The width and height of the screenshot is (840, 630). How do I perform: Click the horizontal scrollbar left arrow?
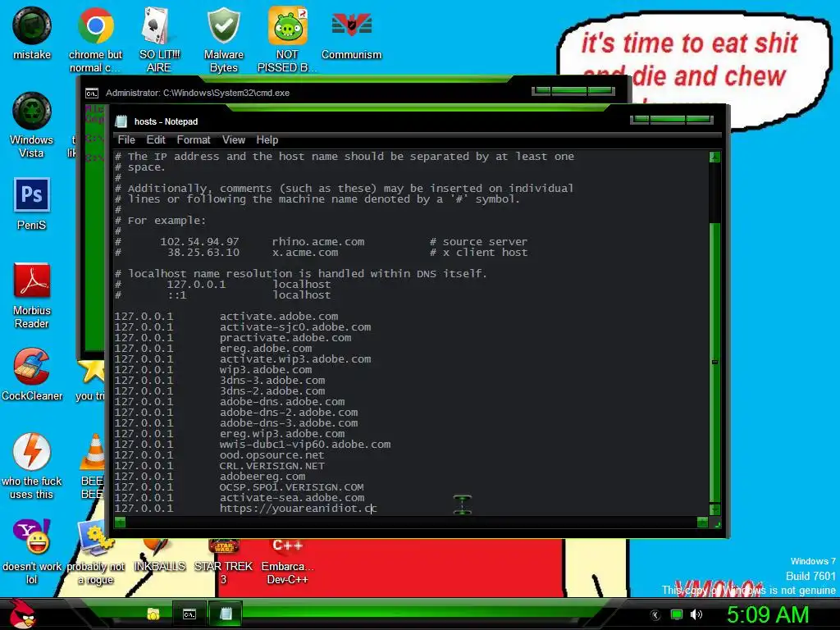click(120, 523)
